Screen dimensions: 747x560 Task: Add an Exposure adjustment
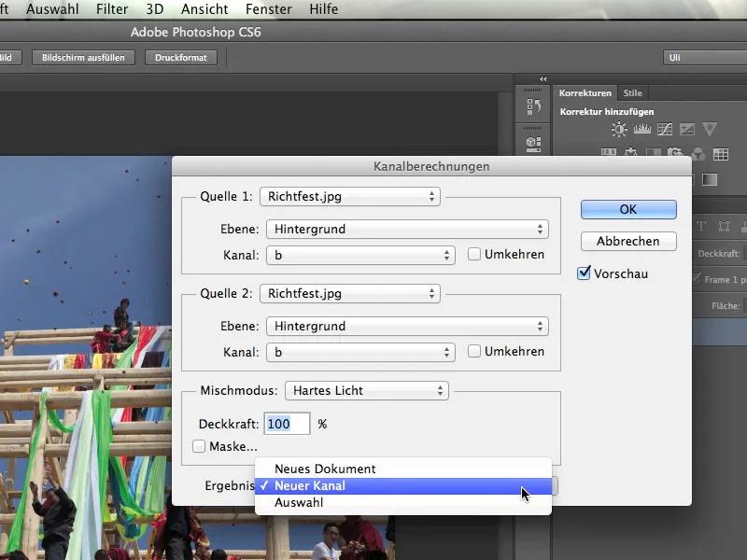[x=687, y=129]
